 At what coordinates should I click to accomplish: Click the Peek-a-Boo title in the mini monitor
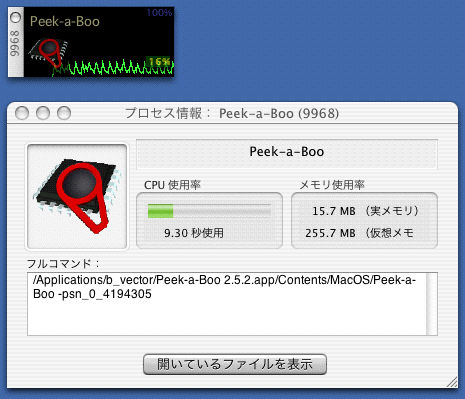pos(65,22)
